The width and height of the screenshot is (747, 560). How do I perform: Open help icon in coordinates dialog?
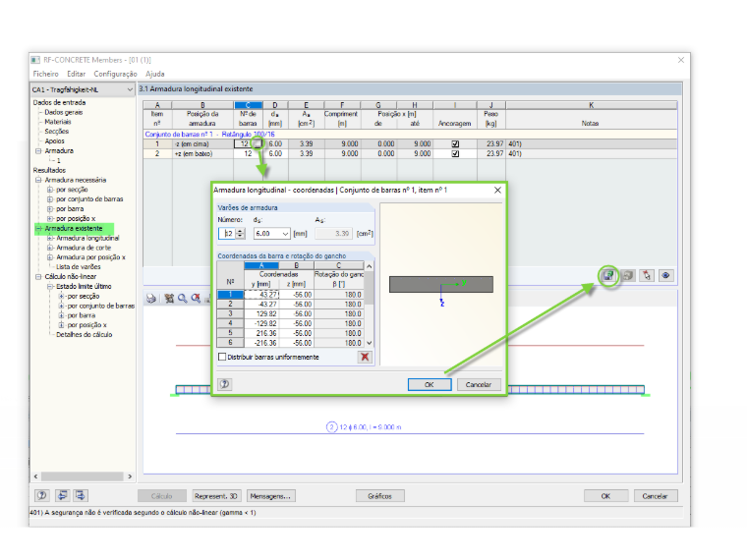[225, 384]
